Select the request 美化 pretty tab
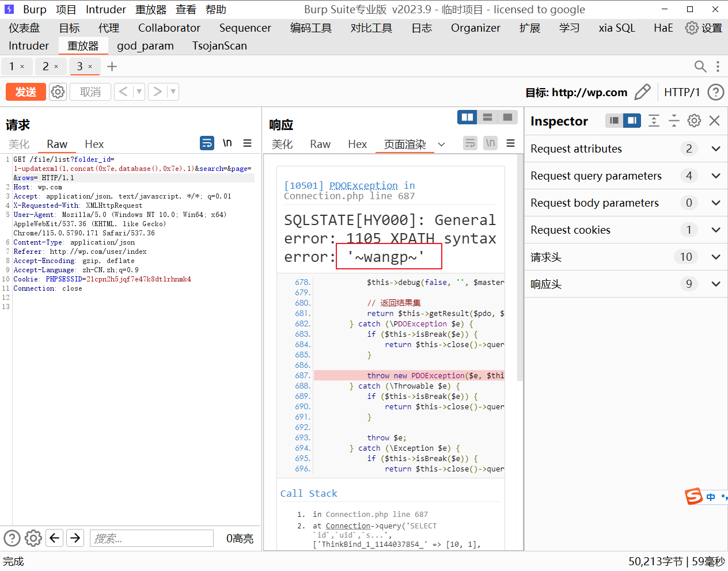728x571 pixels. pos(19,144)
